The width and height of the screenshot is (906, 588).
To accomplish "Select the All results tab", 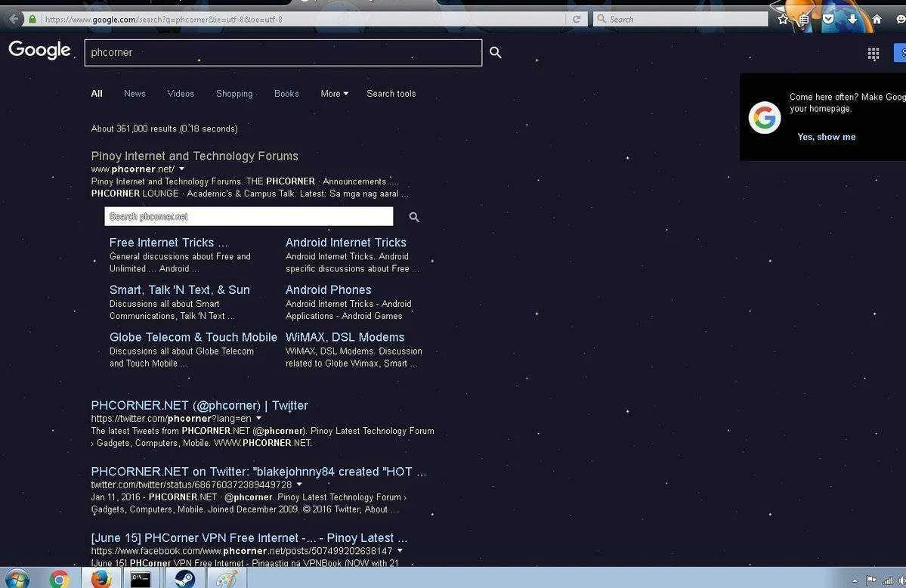I will tap(97, 94).
